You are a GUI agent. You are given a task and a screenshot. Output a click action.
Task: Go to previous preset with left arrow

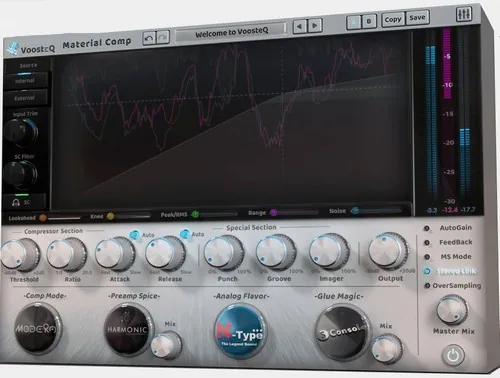[x=300, y=26]
